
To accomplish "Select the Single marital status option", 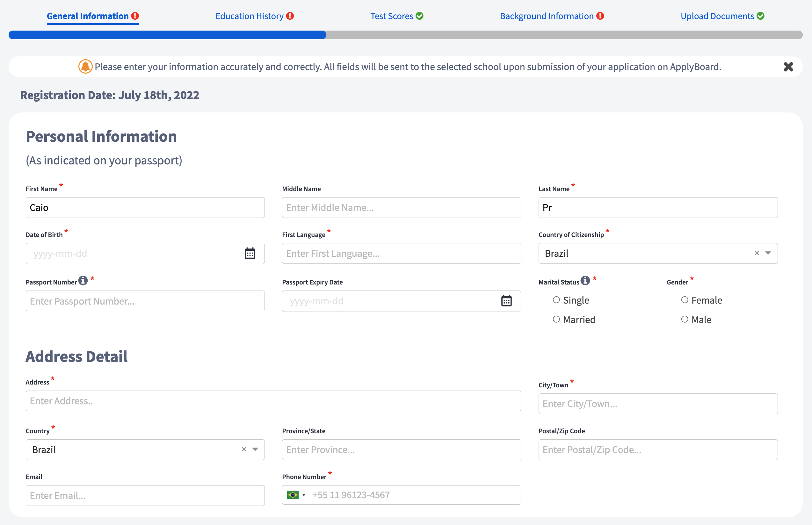I will pyautogui.click(x=556, y=300).
